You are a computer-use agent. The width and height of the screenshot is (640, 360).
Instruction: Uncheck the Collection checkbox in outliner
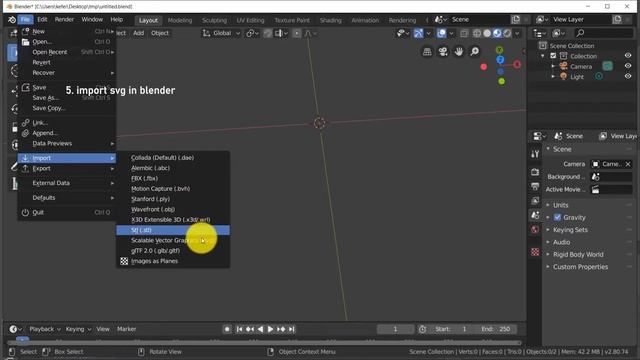coord(553,56)
